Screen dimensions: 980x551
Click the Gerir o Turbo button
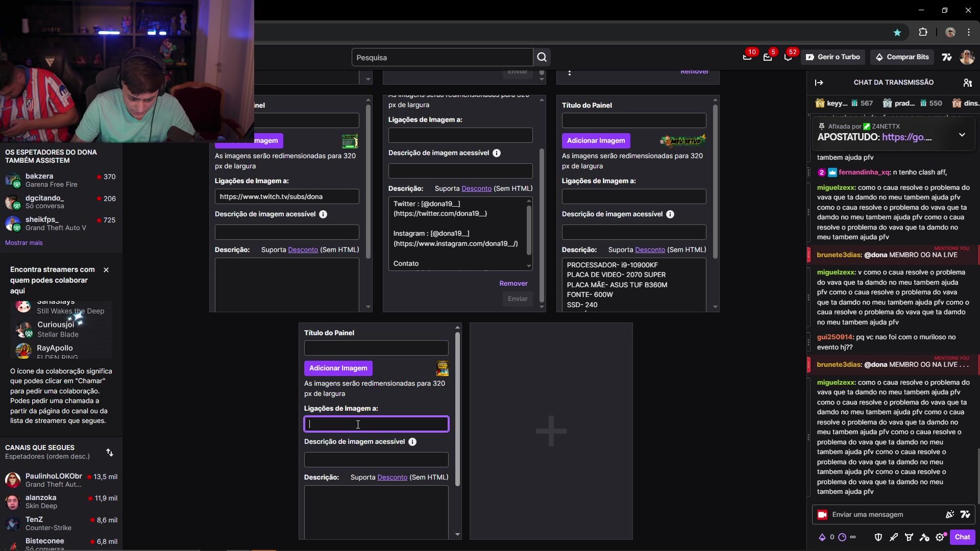click(x=832, y=57)
